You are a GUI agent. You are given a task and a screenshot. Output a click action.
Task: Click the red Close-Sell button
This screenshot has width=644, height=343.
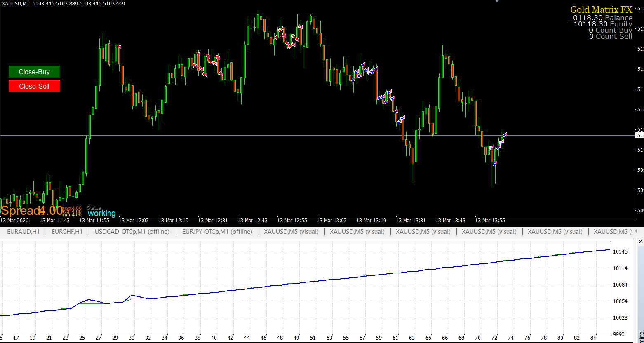pos(34,86)
